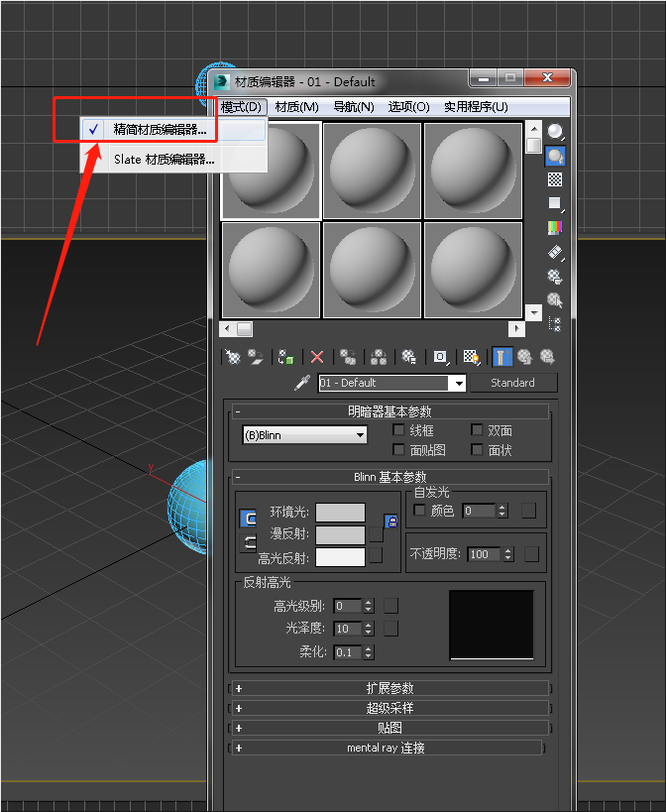Check the 自发光 颜色 checkbox
Screen dimensions: 666x812
419,510
